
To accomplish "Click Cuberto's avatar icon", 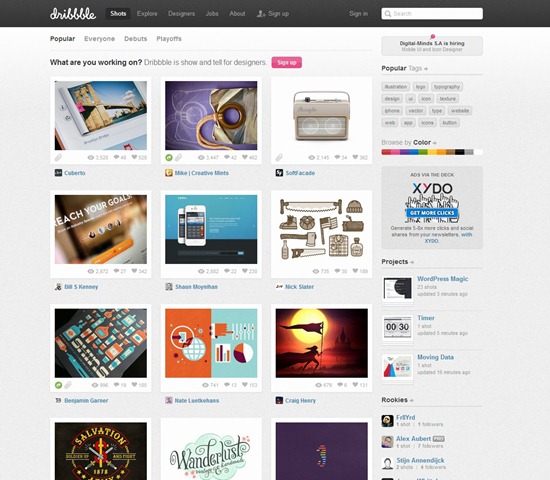I will pyautogui.click(x=58, y=173).
